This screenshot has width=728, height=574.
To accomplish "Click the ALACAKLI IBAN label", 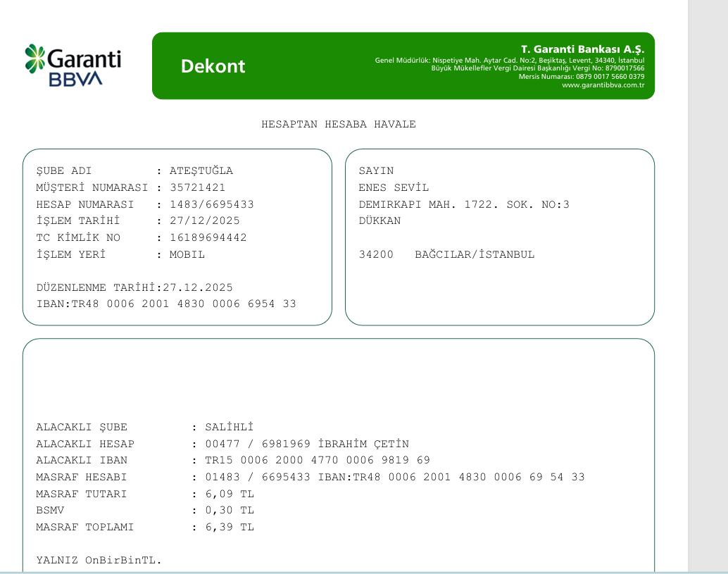I will pyautogui.click(x=82, y=460).
